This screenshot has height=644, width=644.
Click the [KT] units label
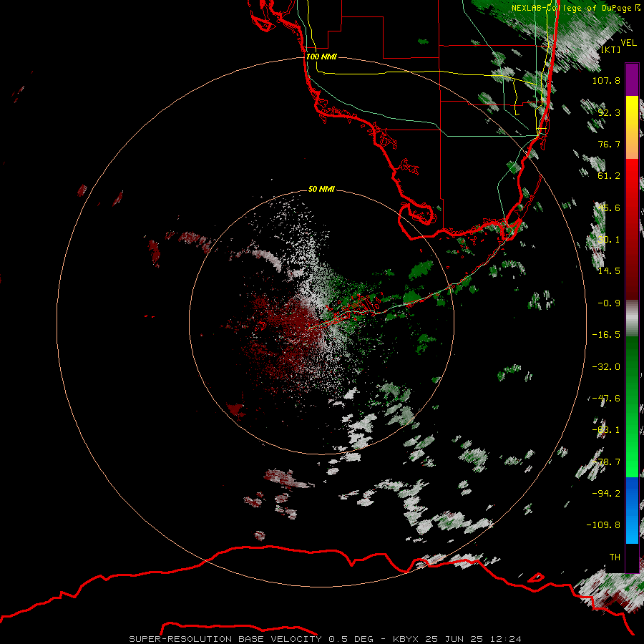(611, 49)
